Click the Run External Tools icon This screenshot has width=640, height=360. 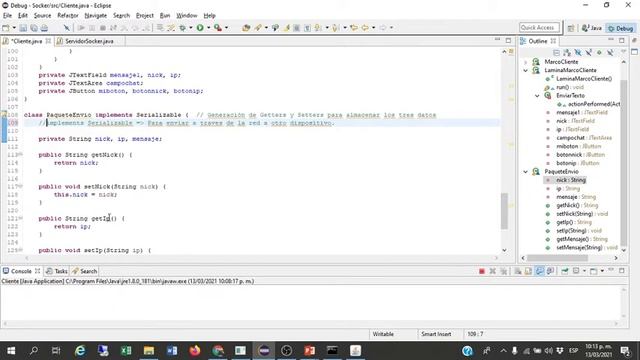coord(218,28)
